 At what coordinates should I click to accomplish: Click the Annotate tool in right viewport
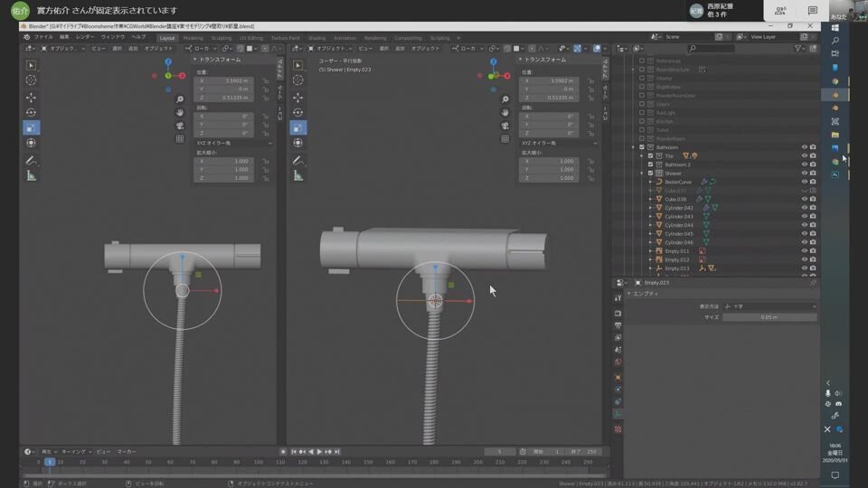297,160
